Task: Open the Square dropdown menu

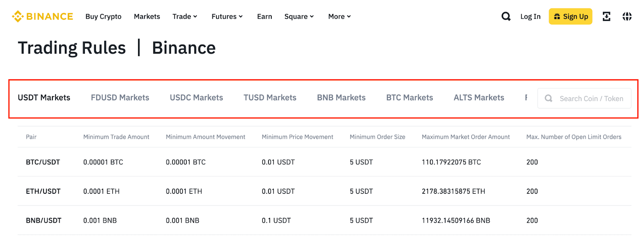Action: 299,17
